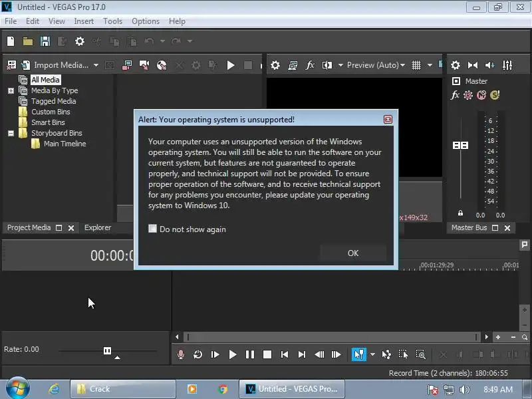Select the Custom Bins folder

pyautogui.click(x=51, y=112)
